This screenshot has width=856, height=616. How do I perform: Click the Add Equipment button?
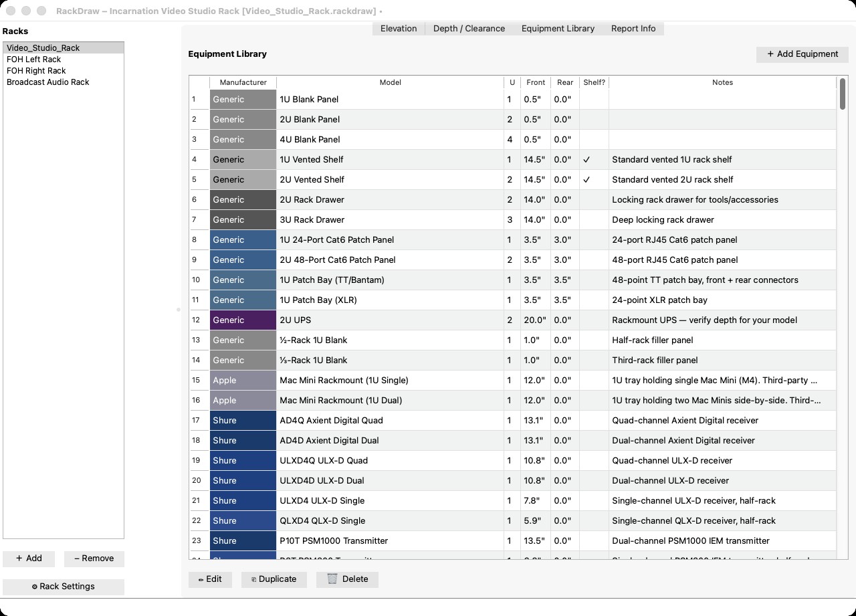(802, 54)
